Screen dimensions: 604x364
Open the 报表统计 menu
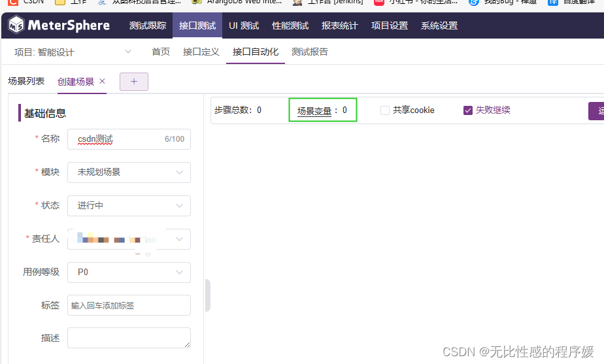coord(340,25)
